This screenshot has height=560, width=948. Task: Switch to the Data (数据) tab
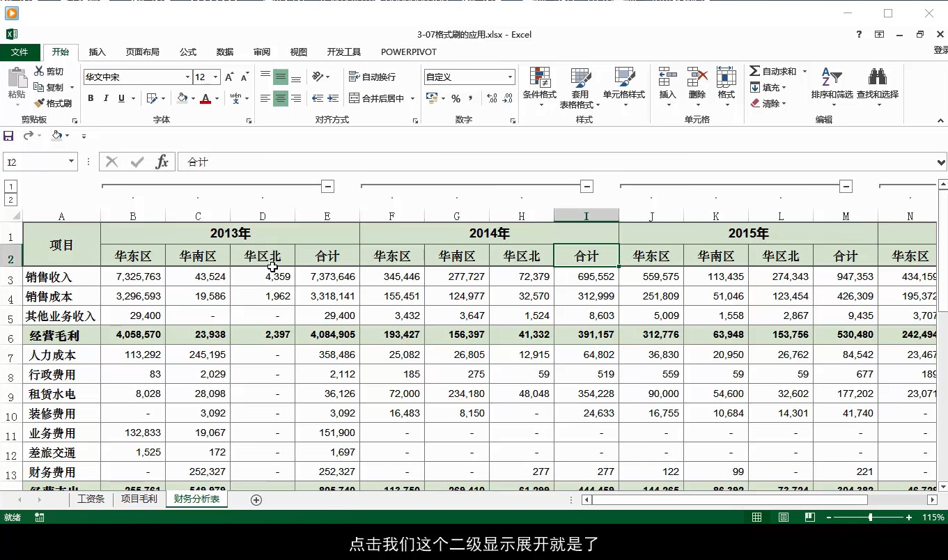click(225, 52)
